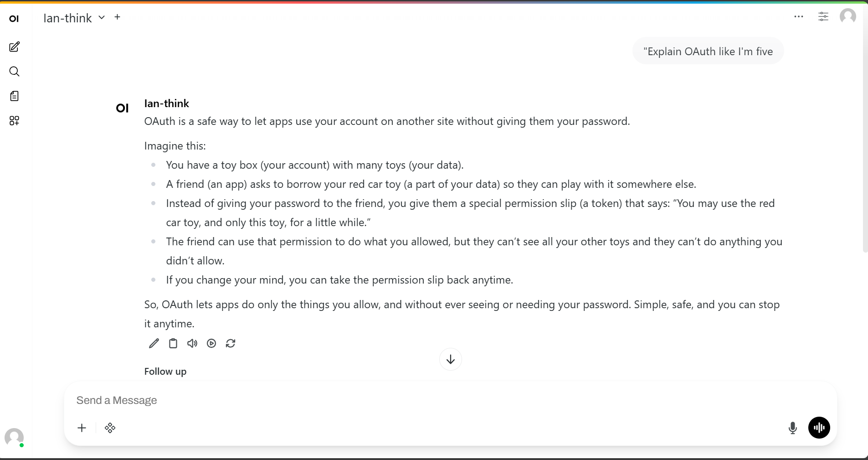Jump to bottom with the down arrow button
This screenshot has width=868, height=460.
(x=451, y=359)
